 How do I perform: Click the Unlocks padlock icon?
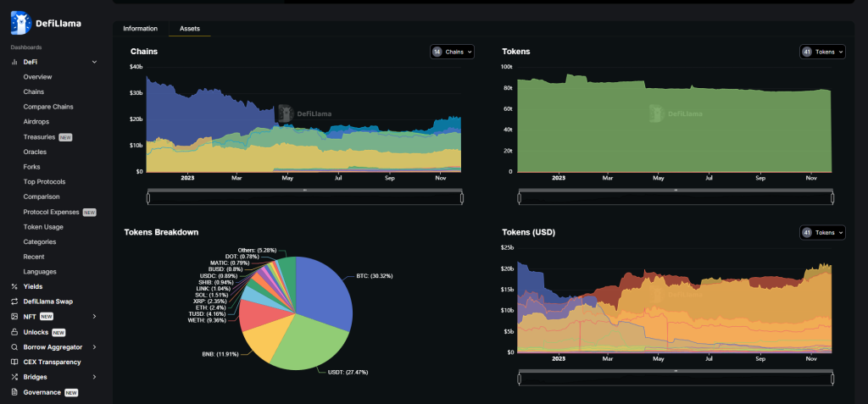tap(14, 332)
